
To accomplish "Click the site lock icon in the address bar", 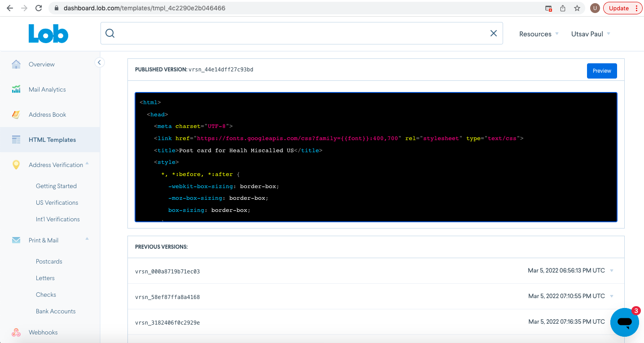I will pyautogui.click(x=57, y=8).
